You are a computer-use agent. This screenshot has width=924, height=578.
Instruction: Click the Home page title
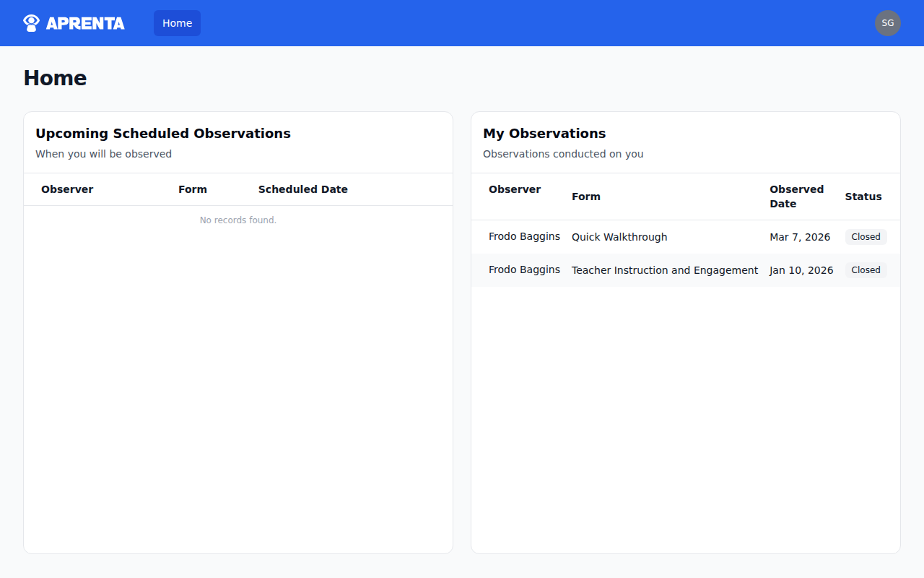(x=55, y=77)
